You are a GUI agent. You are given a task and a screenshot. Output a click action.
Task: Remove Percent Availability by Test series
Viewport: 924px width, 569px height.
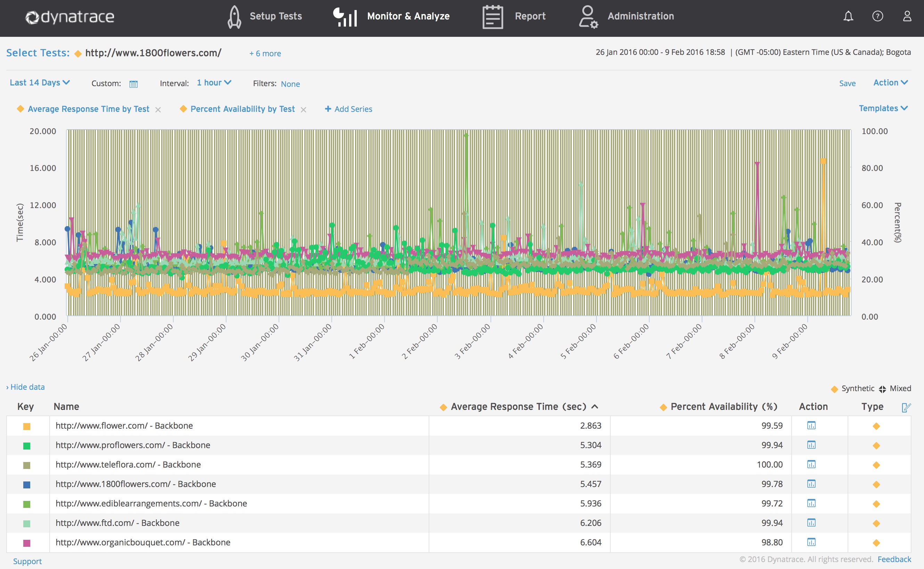click(x=304, y=109)
